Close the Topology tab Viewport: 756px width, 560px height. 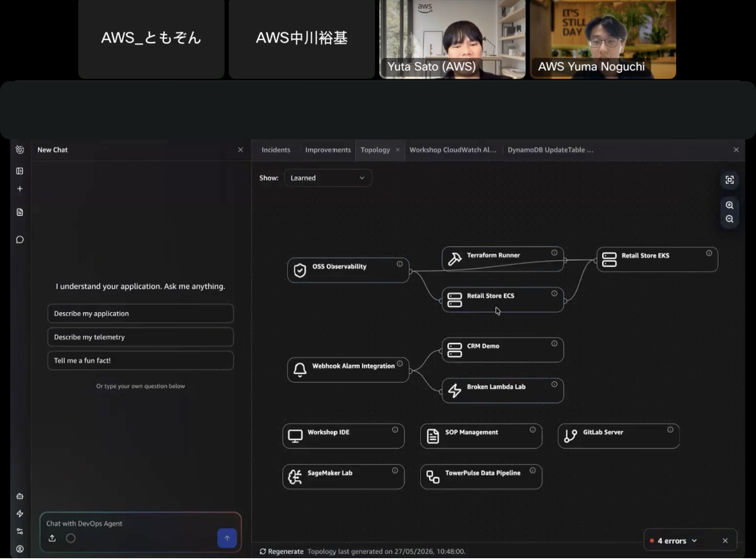397,150
